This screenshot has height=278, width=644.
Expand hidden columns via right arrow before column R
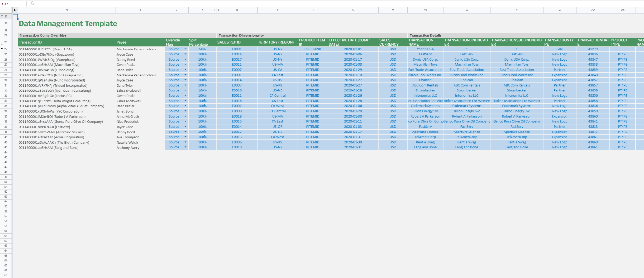click(218, 10)
